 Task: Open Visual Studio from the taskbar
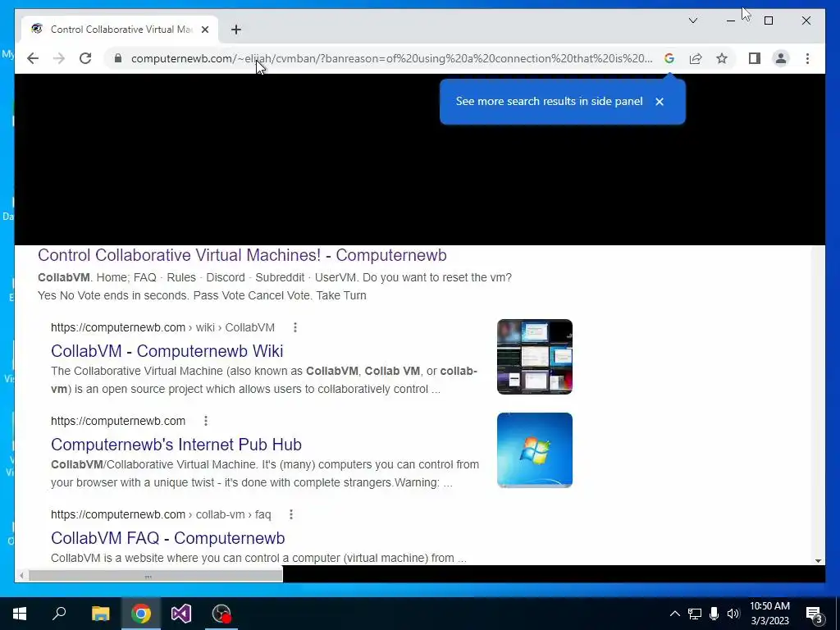coord(181,614)
